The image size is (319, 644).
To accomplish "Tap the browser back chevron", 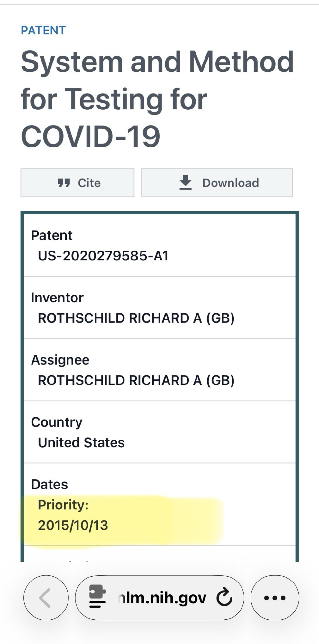I will click(46, 598).
